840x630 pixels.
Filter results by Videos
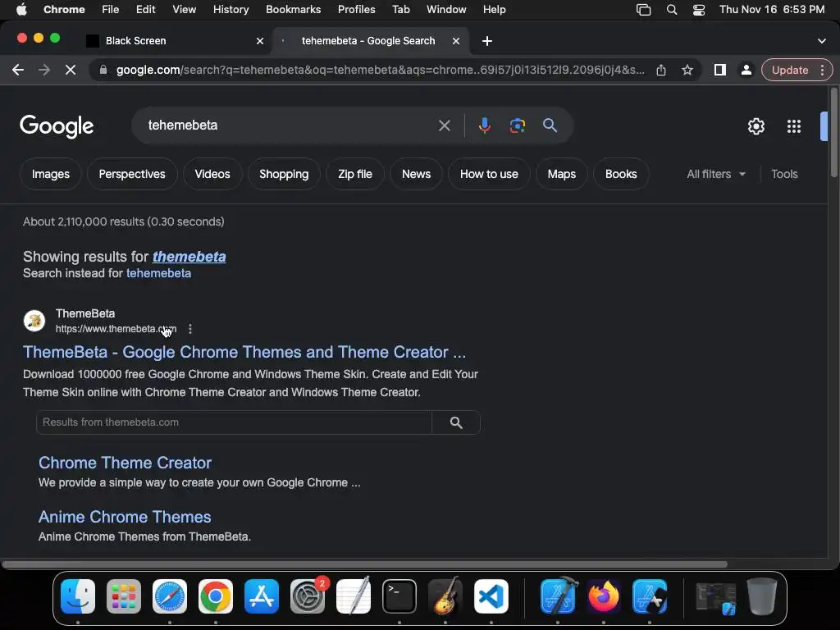[x=212, y=174]
